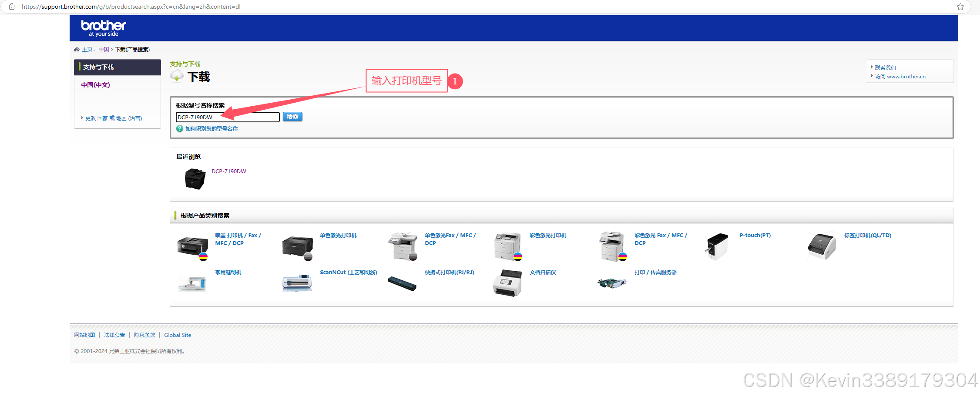The width and height of the screenshot is (980, 397).
Task: Click the portable printer image
Action: [402, 284]
